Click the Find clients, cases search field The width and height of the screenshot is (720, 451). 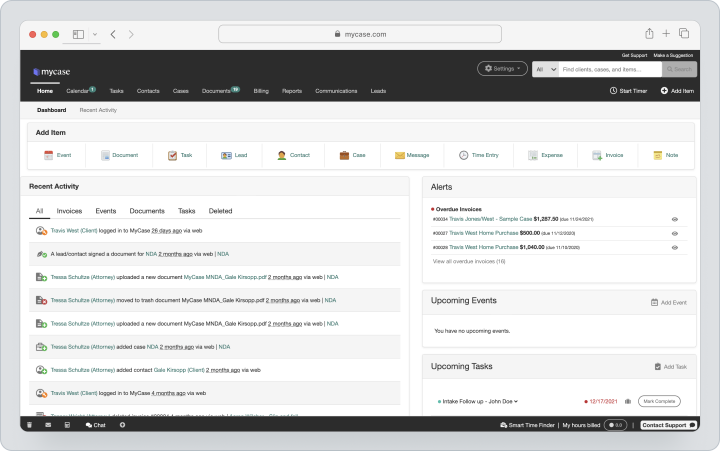(x=610, y=69)
